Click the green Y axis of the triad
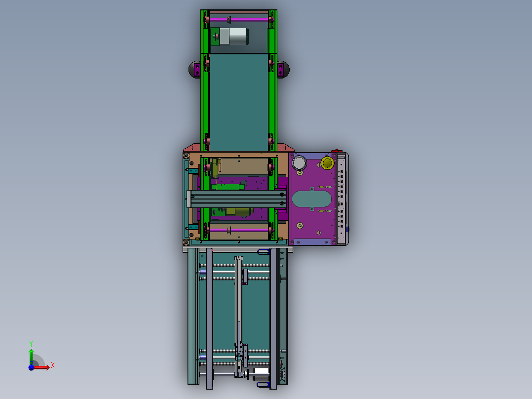This screenshot has height=399, width=532. 31,357
